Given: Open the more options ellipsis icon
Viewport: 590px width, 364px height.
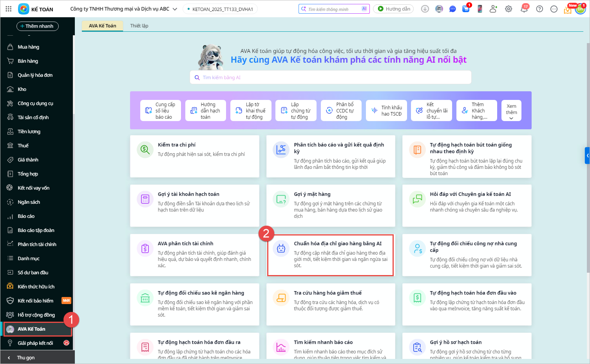Looking at the screenshot, I should point(554,9).
